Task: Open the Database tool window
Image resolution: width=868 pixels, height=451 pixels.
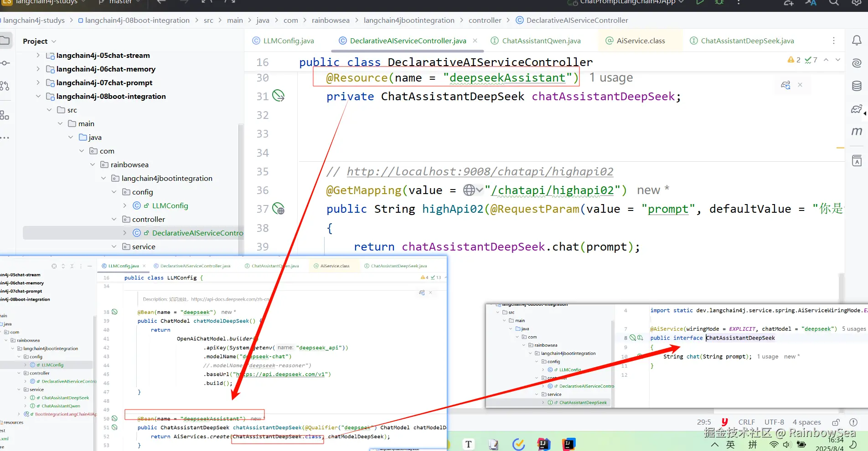Action: click(857, 86)
